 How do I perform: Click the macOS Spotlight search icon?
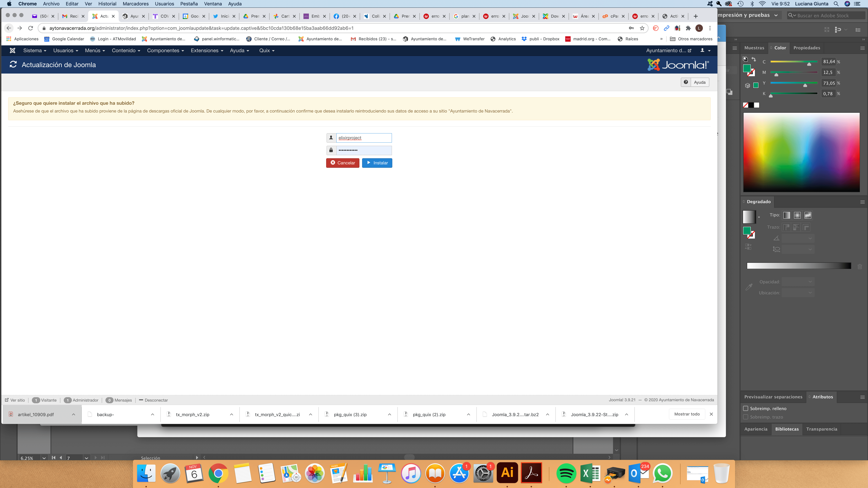(x=836, y=4)
